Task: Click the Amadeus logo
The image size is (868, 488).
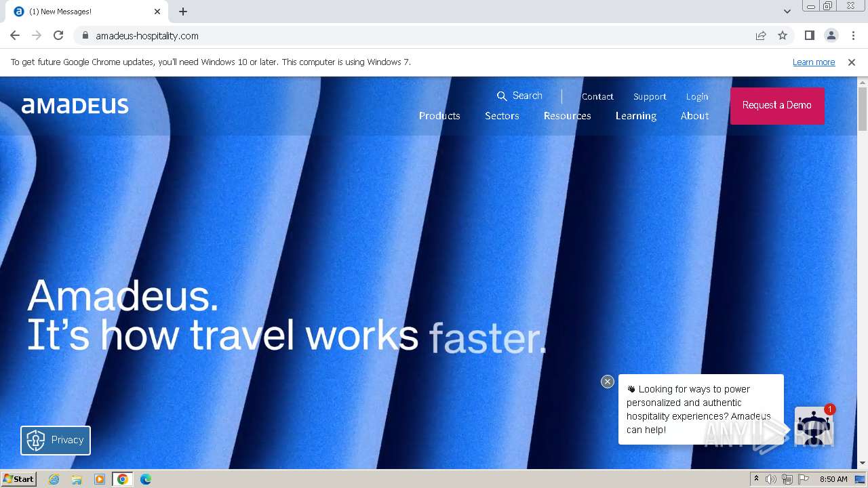Action: tap(75, 105)
